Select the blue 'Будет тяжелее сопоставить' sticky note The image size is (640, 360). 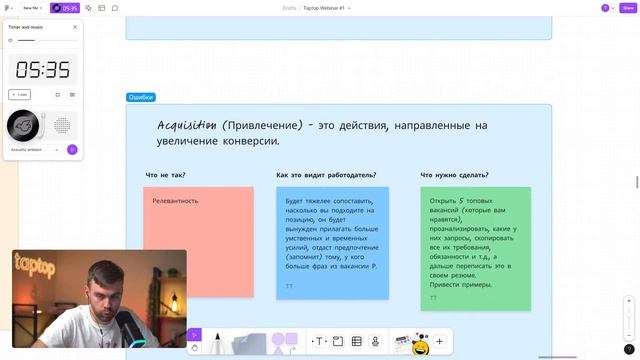pos(332,243)
